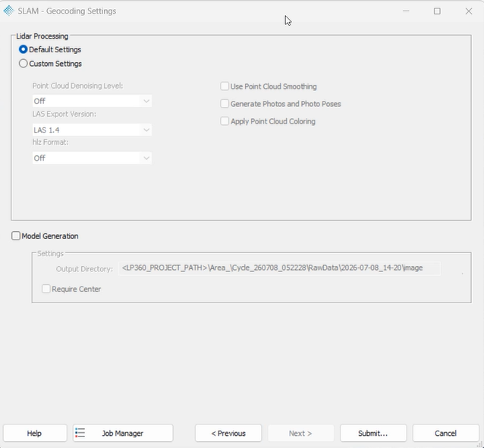Click the 'hlz Format:' label
Image resolution: width=484 pixels, height=448 pixels.
pyautogui.click(x=50, y=143)
